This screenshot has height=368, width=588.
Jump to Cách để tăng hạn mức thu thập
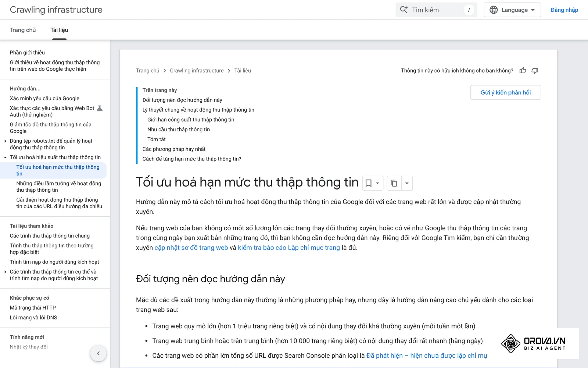[x=192, y=159]
